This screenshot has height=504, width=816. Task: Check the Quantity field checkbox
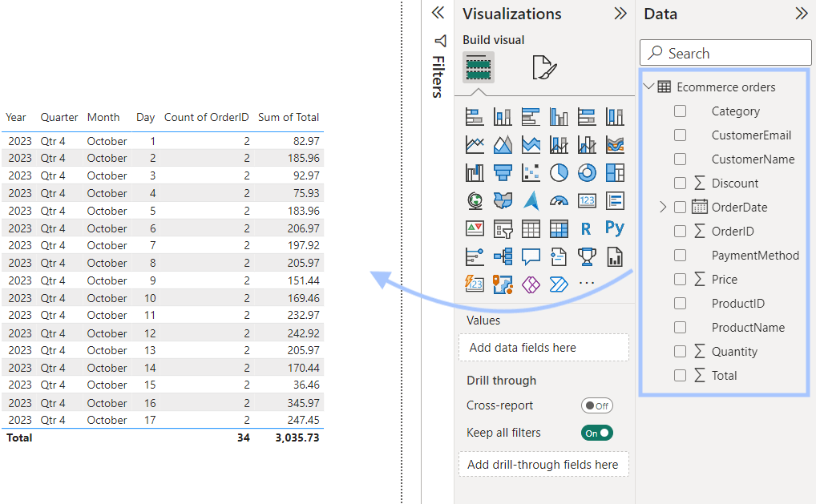(x=680, y=352)
